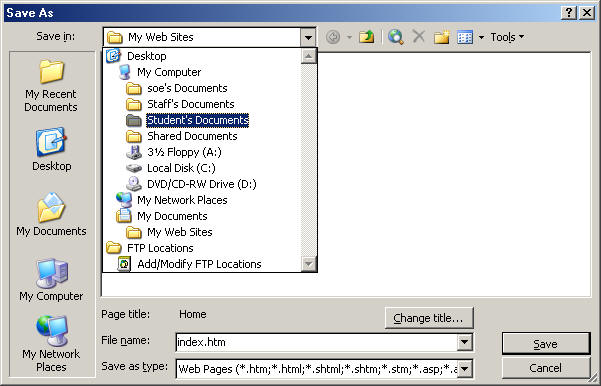Open My Recent Documents in the places bar

point(51,86)
